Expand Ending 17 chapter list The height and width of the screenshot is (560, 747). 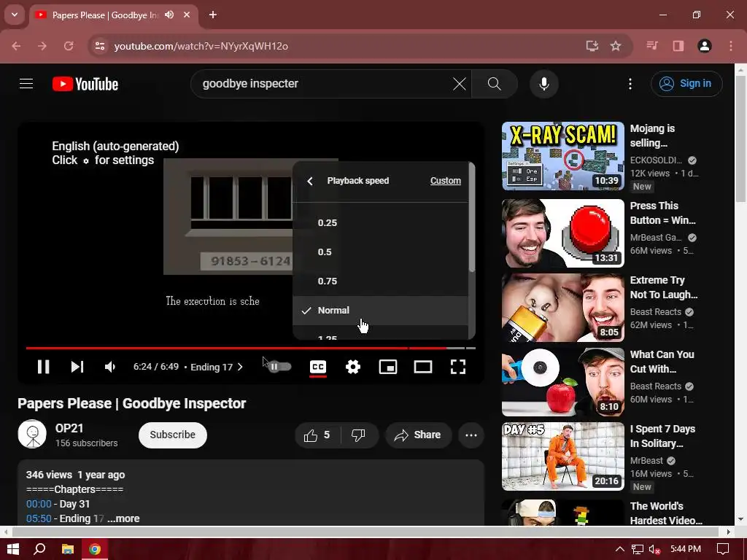point(217,367)
